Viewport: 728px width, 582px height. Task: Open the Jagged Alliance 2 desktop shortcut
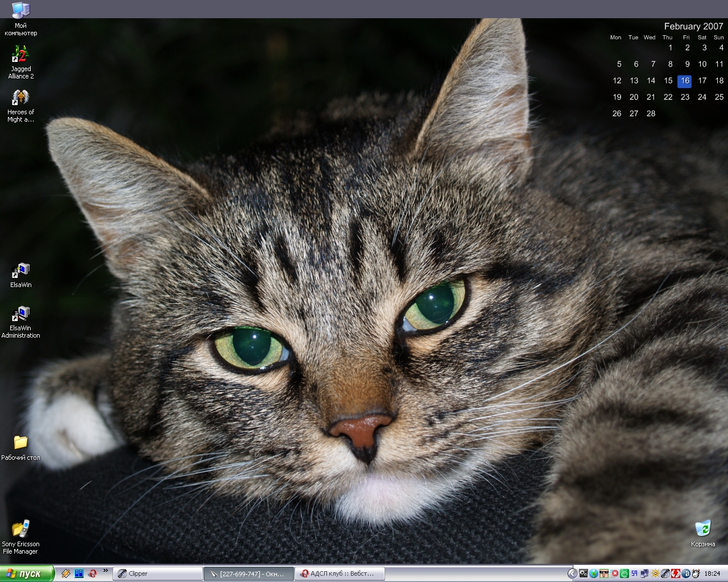[20, 56]
